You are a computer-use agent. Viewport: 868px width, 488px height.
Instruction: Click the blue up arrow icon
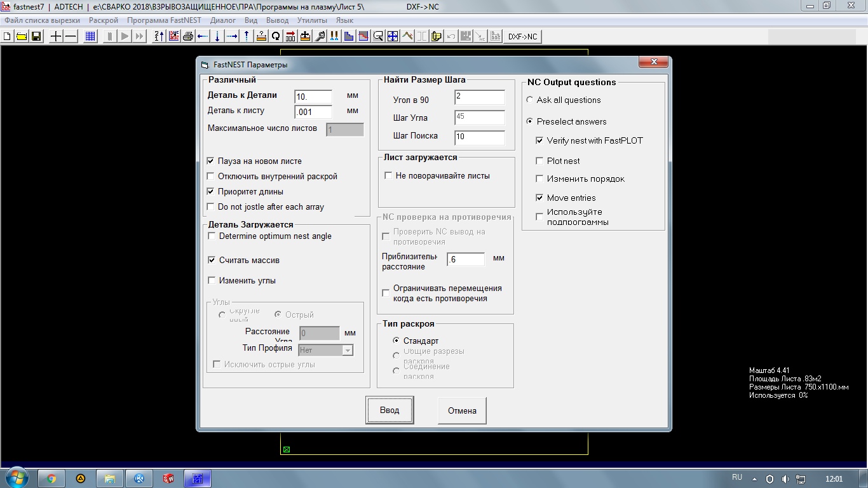[x=247, y=36]
